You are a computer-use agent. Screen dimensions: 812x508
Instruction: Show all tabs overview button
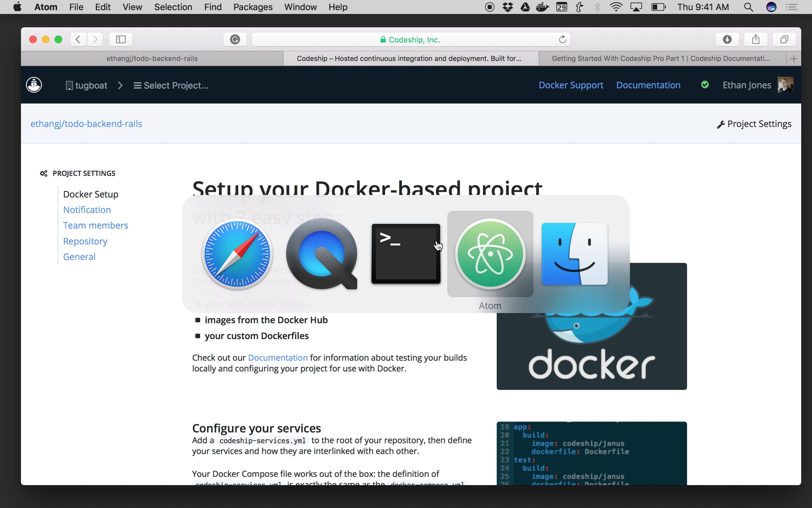tap(784, 40)
